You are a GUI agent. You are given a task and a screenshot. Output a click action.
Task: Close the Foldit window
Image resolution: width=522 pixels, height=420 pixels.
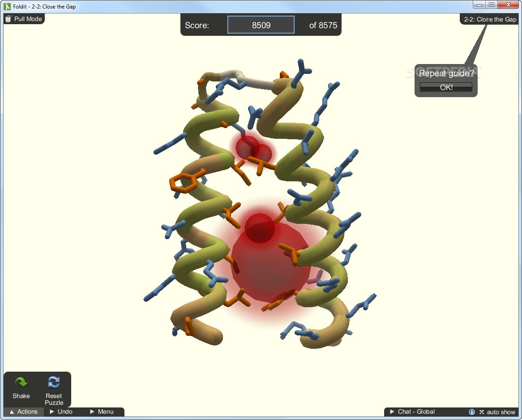(509, 4)
